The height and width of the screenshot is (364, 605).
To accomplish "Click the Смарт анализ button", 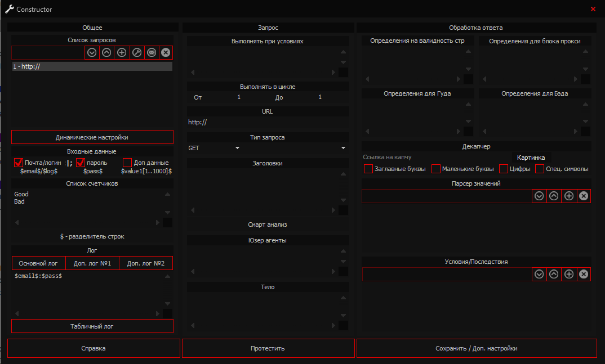I will click(x=268, y=224).
